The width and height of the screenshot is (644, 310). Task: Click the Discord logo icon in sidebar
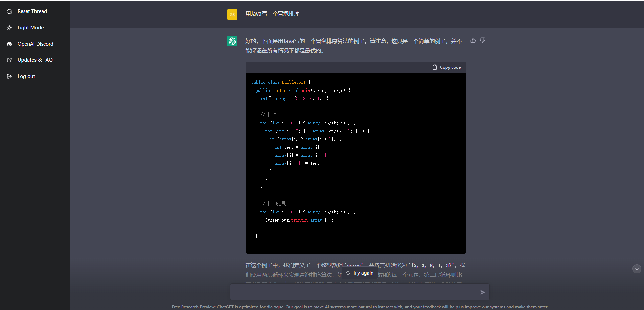coord(9,44)
